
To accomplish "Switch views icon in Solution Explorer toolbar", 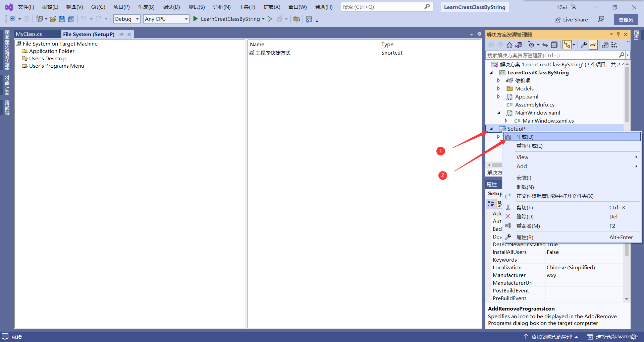I will tap(519, 45).
